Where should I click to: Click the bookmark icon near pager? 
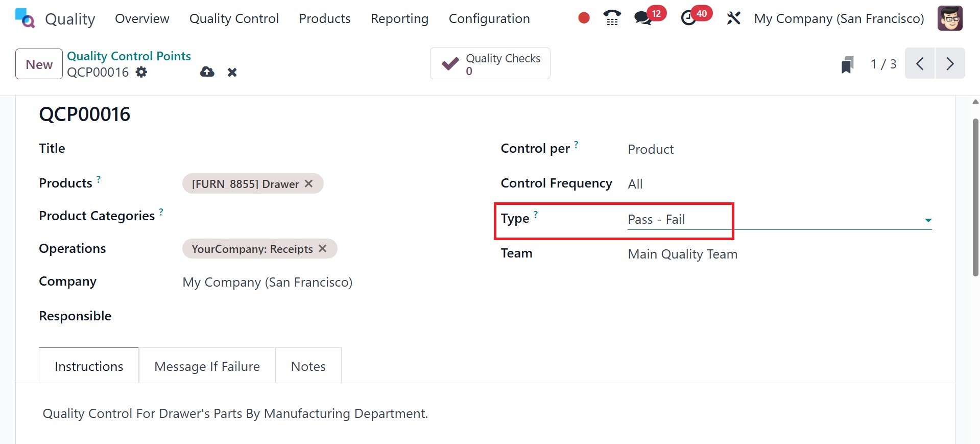847,65
